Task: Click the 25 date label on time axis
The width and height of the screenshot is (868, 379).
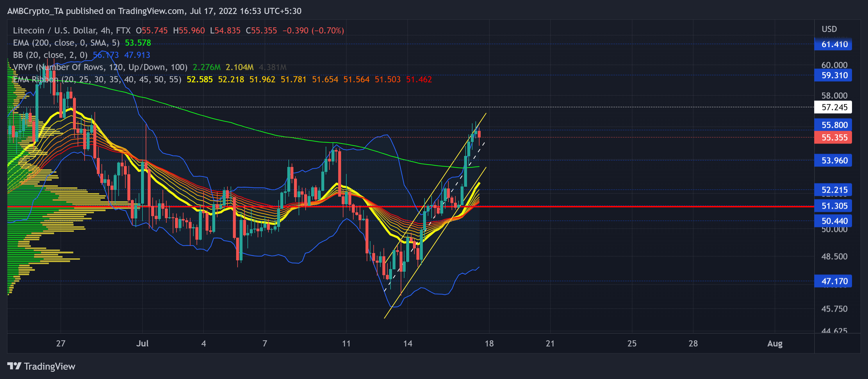Action: [632, 343]
